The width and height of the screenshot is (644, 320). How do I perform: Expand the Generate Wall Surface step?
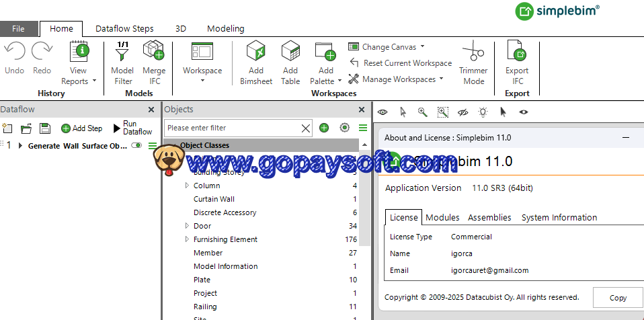tap(21, 145)
